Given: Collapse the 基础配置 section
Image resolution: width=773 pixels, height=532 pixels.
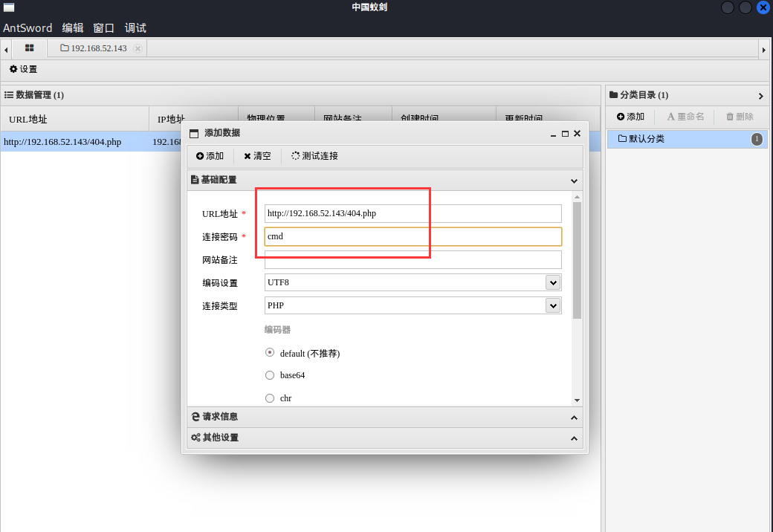Looking at the screenshot, I should click(574, 181).
